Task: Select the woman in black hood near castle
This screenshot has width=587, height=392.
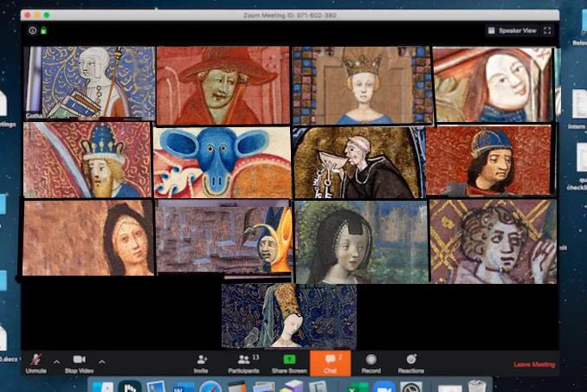Action: click(x=362, y=242)
